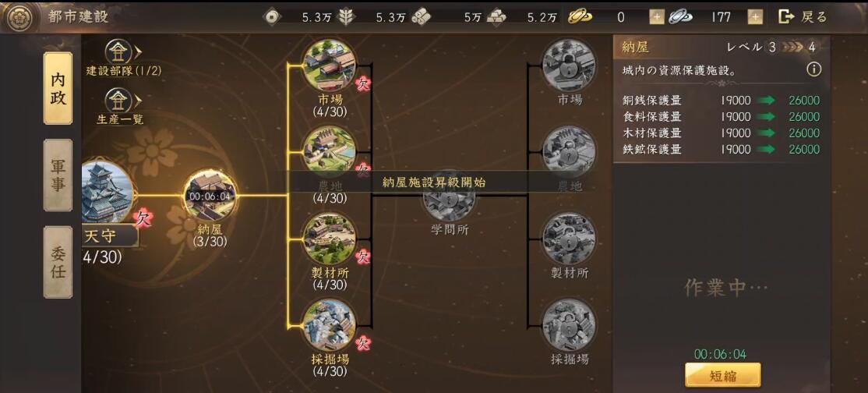Image resolution: width=868 pixels, height=393 pixels.
Task: Select the locked 採掘場 mine on right
Action: tap(569, 325)
